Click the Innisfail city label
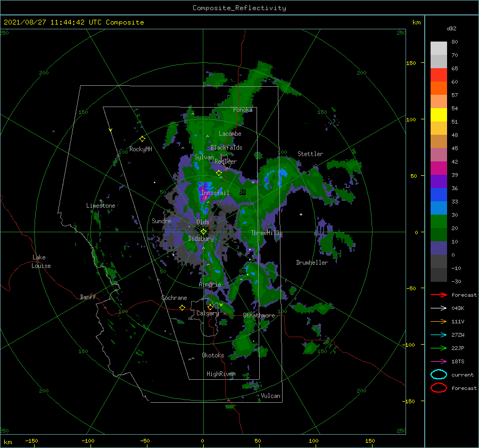 pos(215,193)
